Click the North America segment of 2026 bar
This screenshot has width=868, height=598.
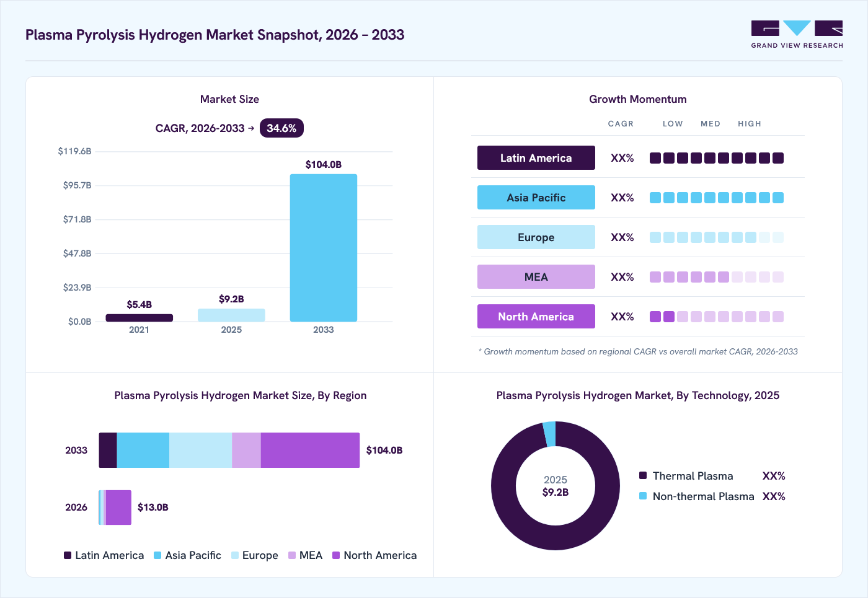(118, 508)
